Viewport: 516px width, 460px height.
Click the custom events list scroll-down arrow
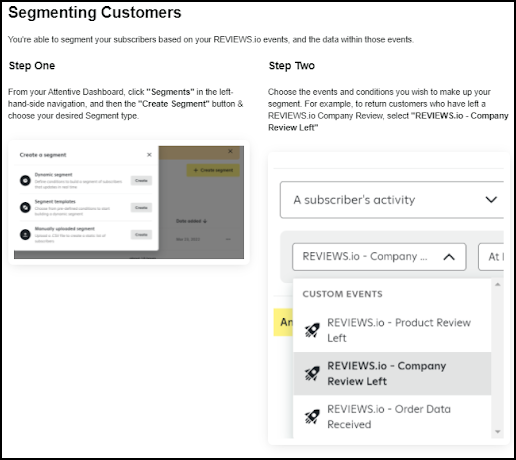[x=498, y=432]
